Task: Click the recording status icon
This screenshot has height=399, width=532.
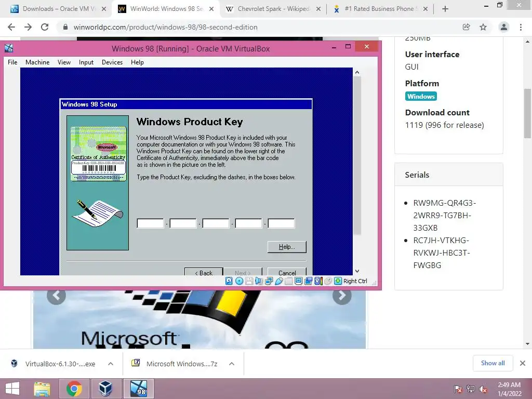Action: pos(309,281)
